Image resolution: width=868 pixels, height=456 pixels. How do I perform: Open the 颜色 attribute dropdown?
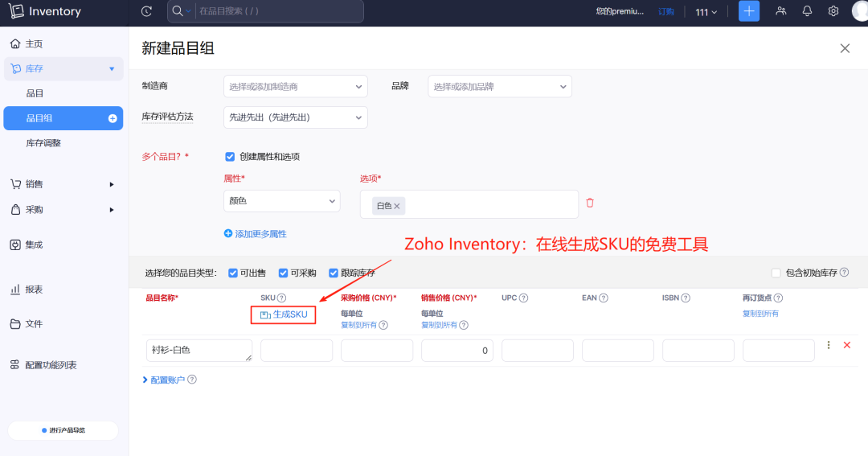[282, 201]
